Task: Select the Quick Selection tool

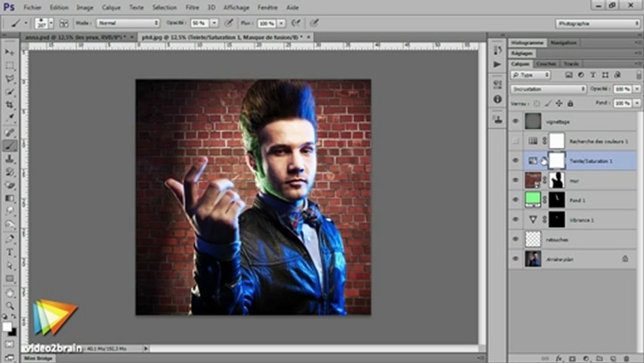Action: pos(10,92)
